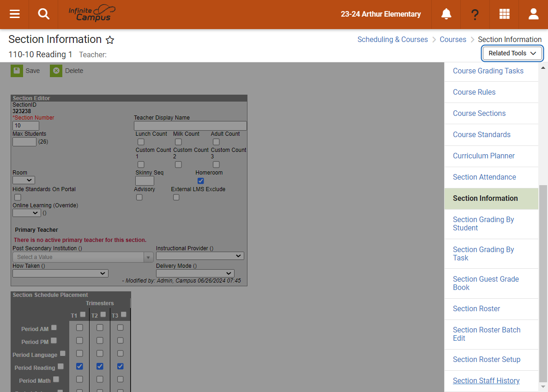Open the app switcher grid
This screenshot has width=548, height=392.
(504, 14)
